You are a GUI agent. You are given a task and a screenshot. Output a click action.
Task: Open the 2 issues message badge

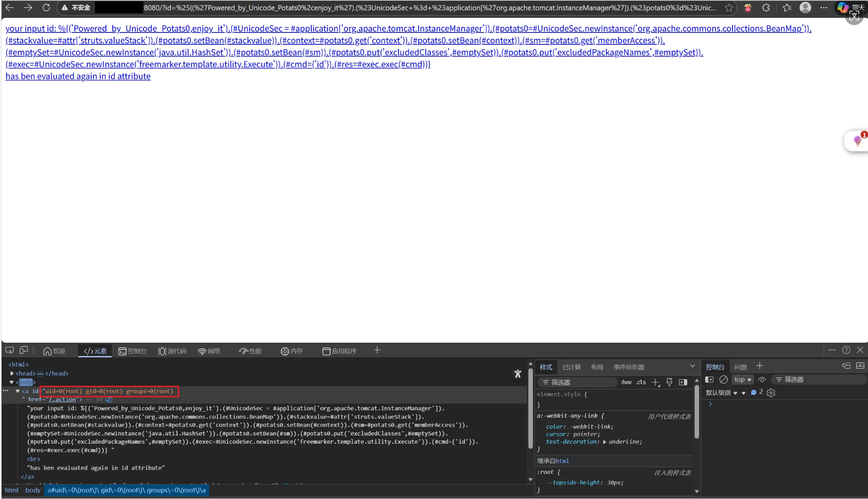click(757, 393)
